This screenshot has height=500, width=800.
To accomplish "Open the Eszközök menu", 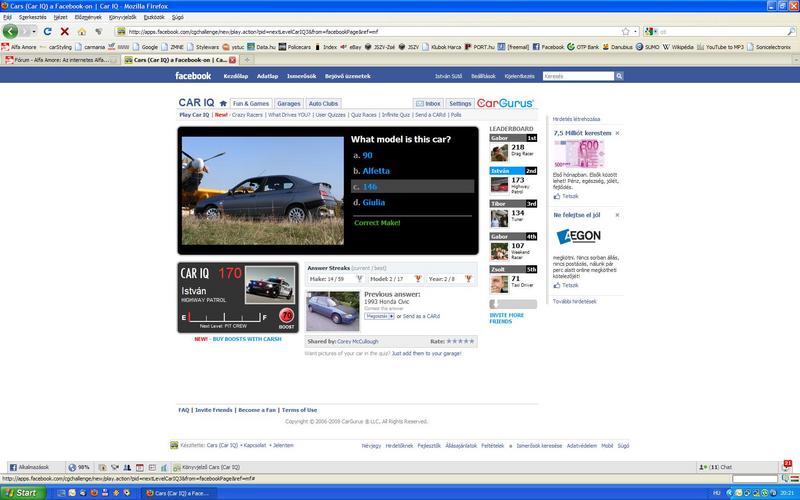I will coord(154,17).
